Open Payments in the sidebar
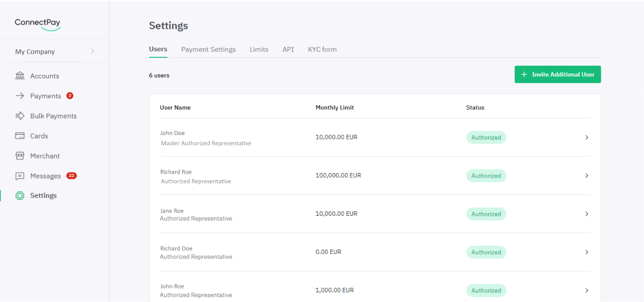The width and height of the screenshot is (644, 302). click(46, 96)
